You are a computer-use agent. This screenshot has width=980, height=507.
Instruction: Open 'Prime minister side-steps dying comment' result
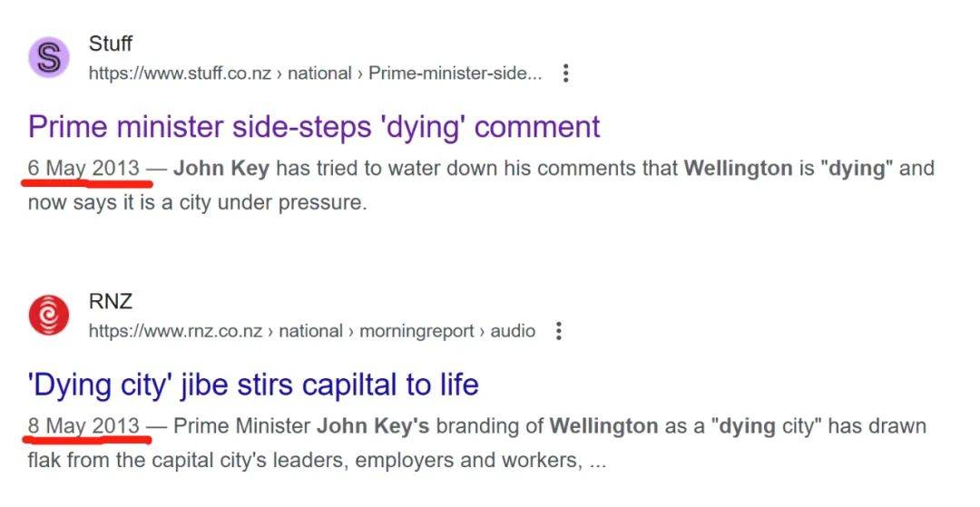pyautogui.click(x=314, y=127)
